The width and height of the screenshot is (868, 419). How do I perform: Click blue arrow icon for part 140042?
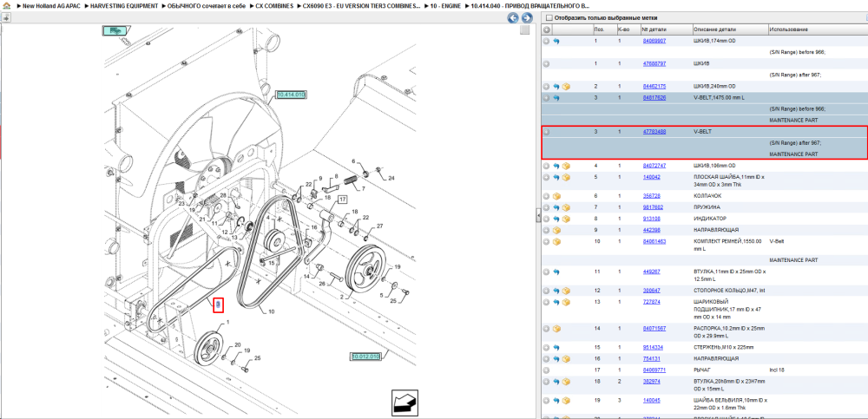tap(556, 177)
